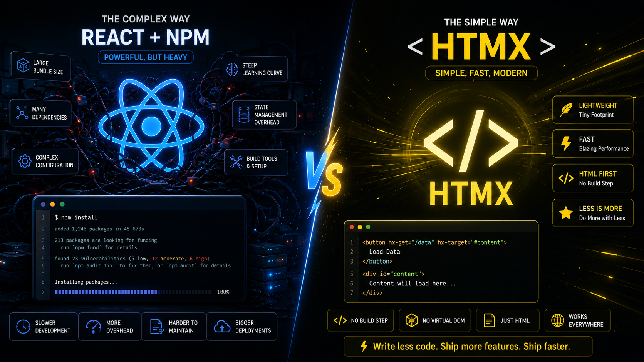The width and height of the screenshot is (644, 362).
Task: Click the State Management database icon
Action: (x=244, y=115)
